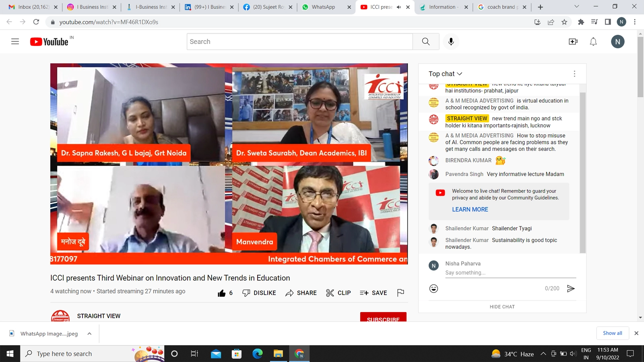644x362 pixels.
Task: Open the STRAIGHT VIEW channel avatar
Action: (x=60, y=316)
